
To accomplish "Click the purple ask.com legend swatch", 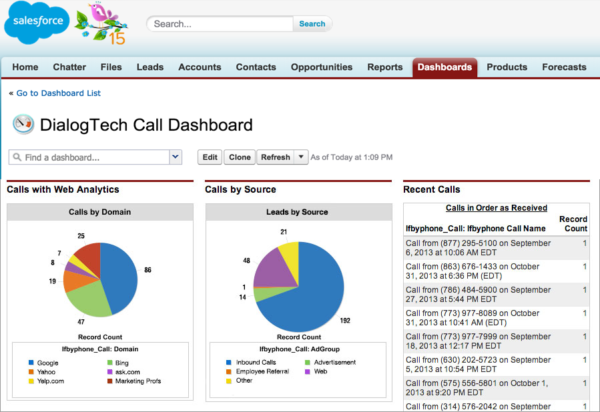I will click(109, 371).
